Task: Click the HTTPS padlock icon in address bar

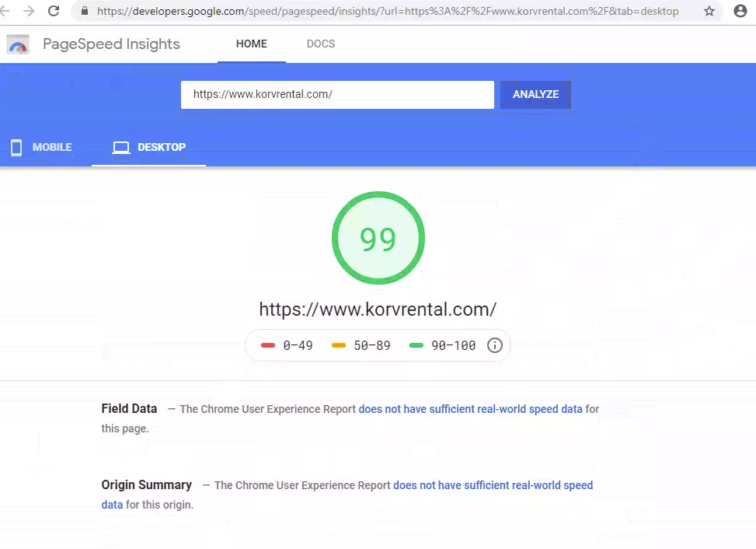Action: pyautogui.click(x=82, y=12)
